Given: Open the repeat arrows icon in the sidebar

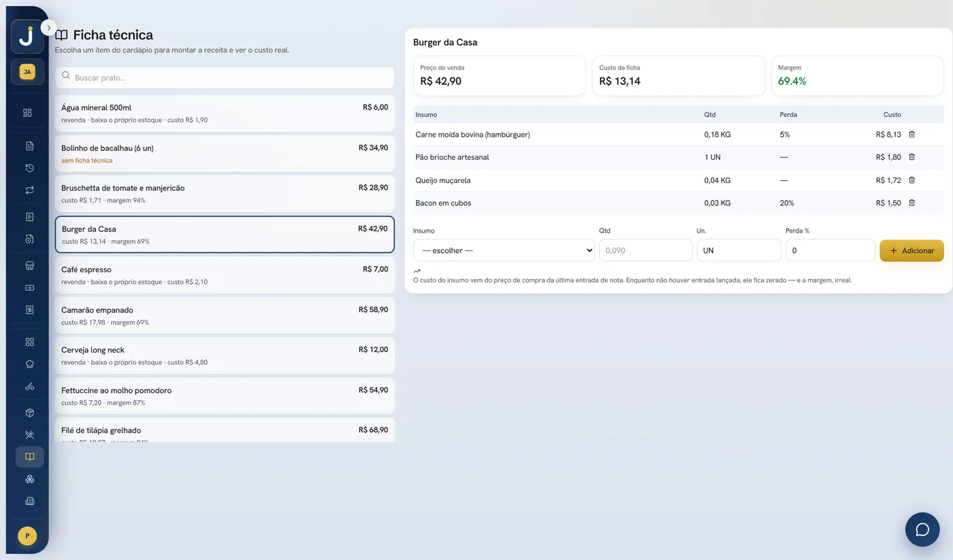Looking at the screenshot, I should 29,191.
